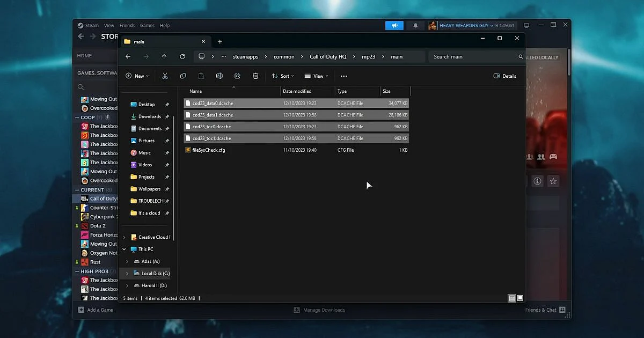The height and width of the screenshot is (338, 644).
Task: Favorite the game with star icon
Action: [553, 181]
